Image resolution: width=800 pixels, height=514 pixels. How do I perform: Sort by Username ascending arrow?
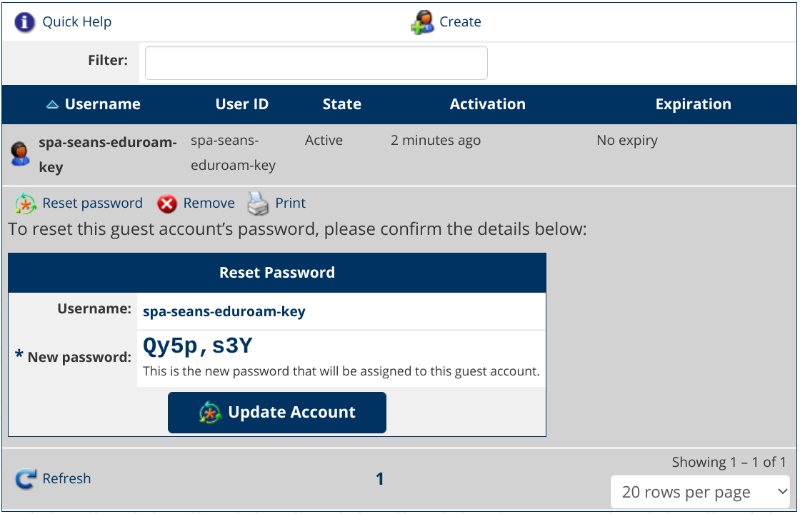(52, 105)
